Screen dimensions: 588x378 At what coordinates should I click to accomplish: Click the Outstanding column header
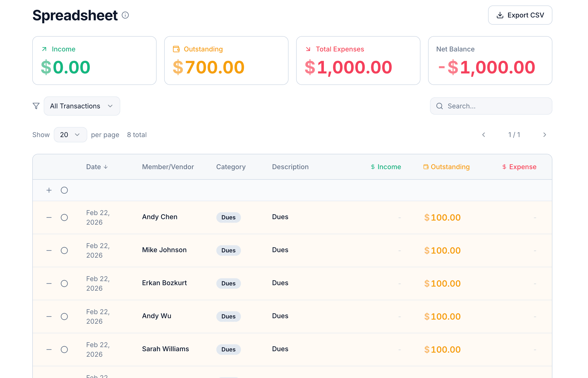point(446,167)
